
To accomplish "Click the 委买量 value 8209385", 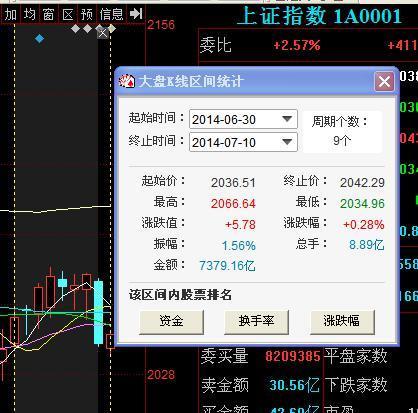I will [x=293, y=356].
